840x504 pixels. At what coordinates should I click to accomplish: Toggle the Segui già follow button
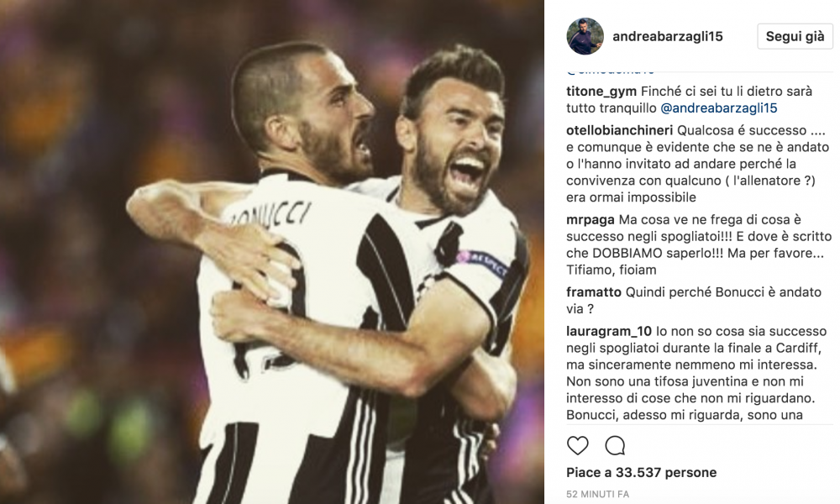click(x=795, y=36)
